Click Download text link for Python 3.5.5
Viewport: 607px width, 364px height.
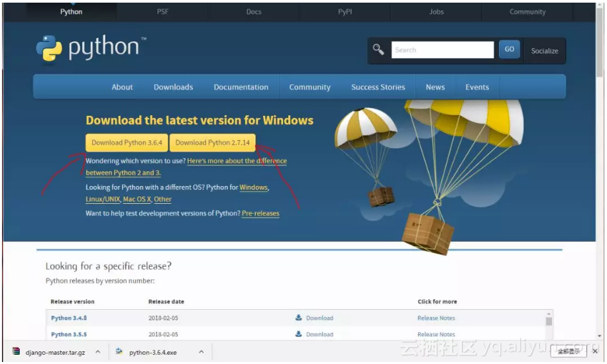[319, 334]
